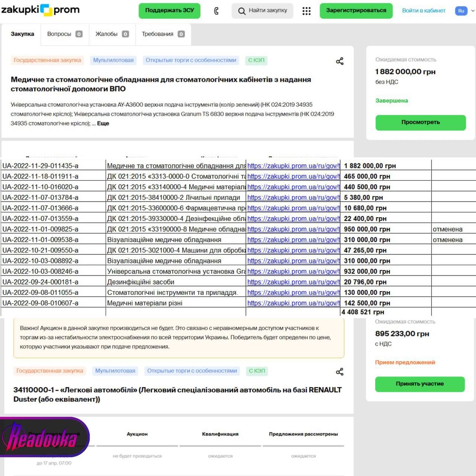Open the Ru language dropdown
This screenshot has height=476, width=476.
tap(464, 11)
